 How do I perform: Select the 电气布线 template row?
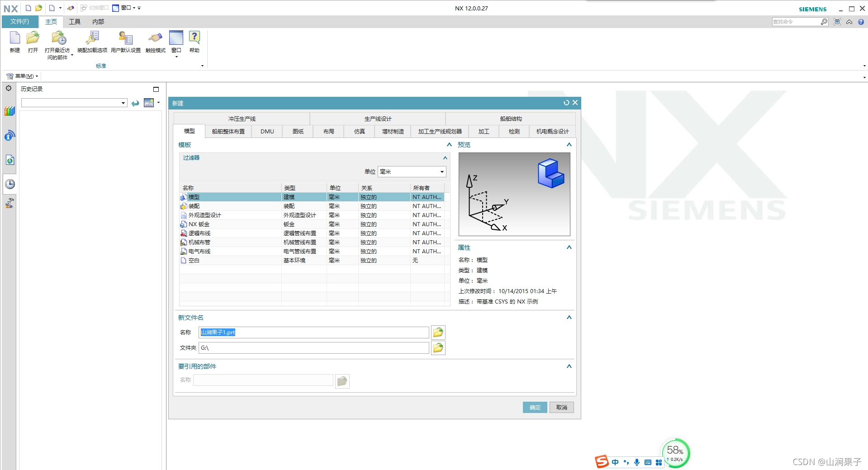tap(312, 252)
